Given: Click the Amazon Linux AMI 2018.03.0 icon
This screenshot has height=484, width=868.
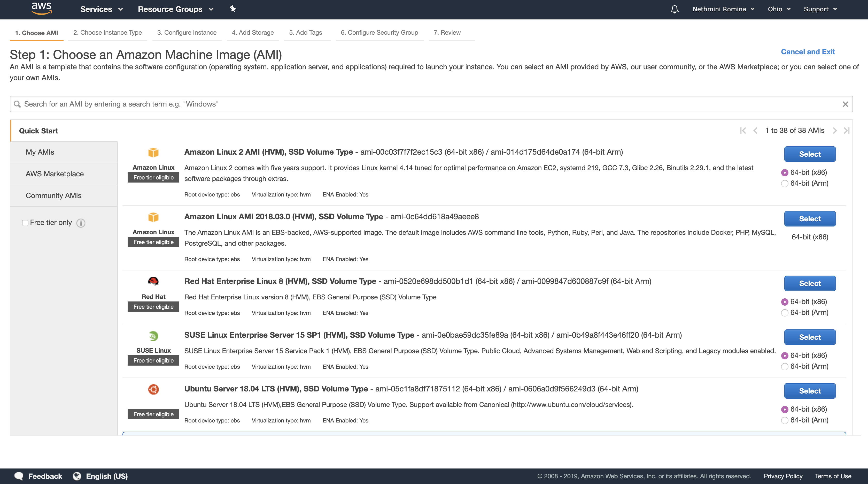Looking at the screenshot, I should (153, 217).
